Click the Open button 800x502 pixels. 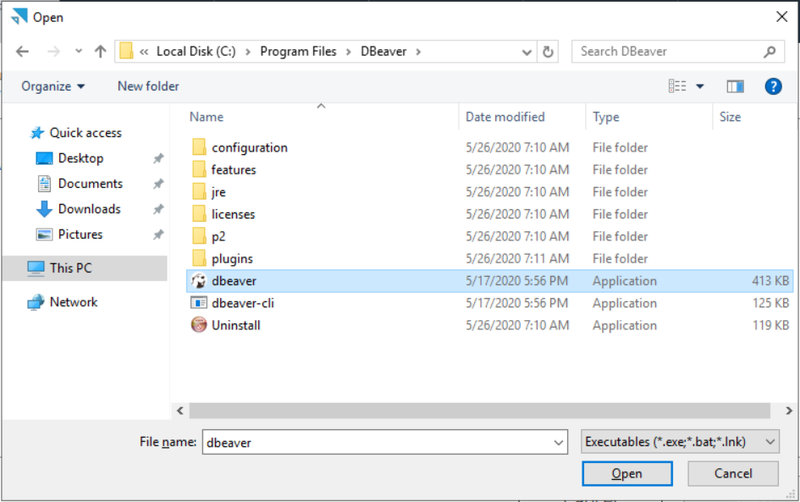point(627,474)
